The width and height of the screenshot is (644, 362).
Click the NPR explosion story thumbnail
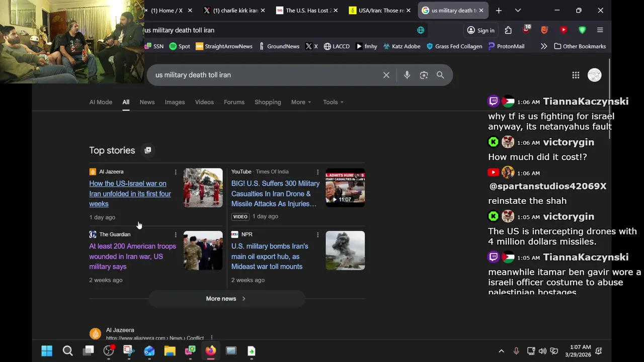click(x=345, y=250)
